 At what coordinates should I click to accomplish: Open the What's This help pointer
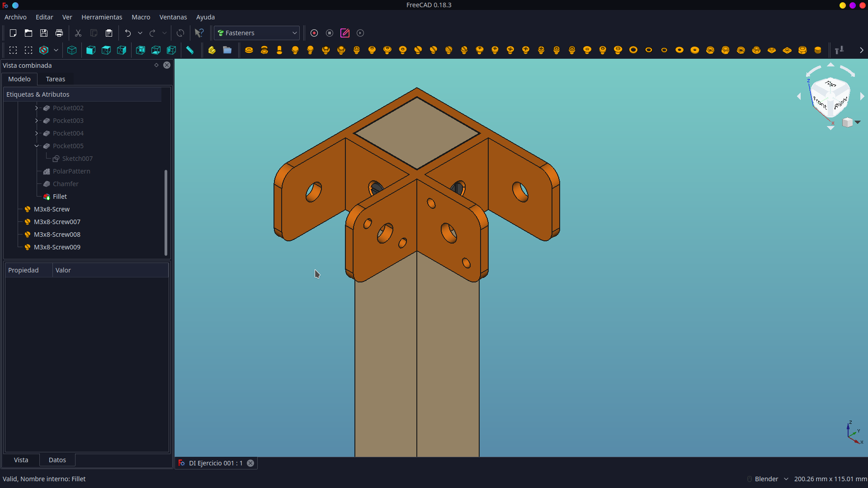pos(199,33)
